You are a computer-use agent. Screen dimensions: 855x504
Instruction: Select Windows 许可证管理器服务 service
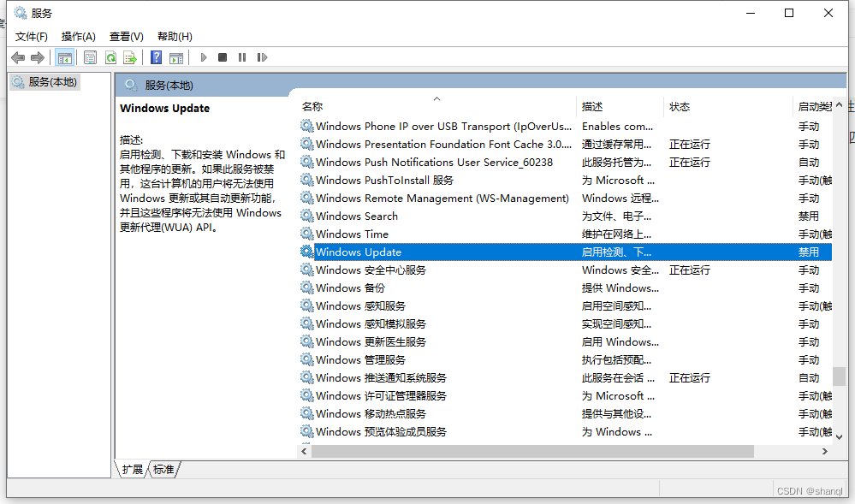[x=381, y=396]
